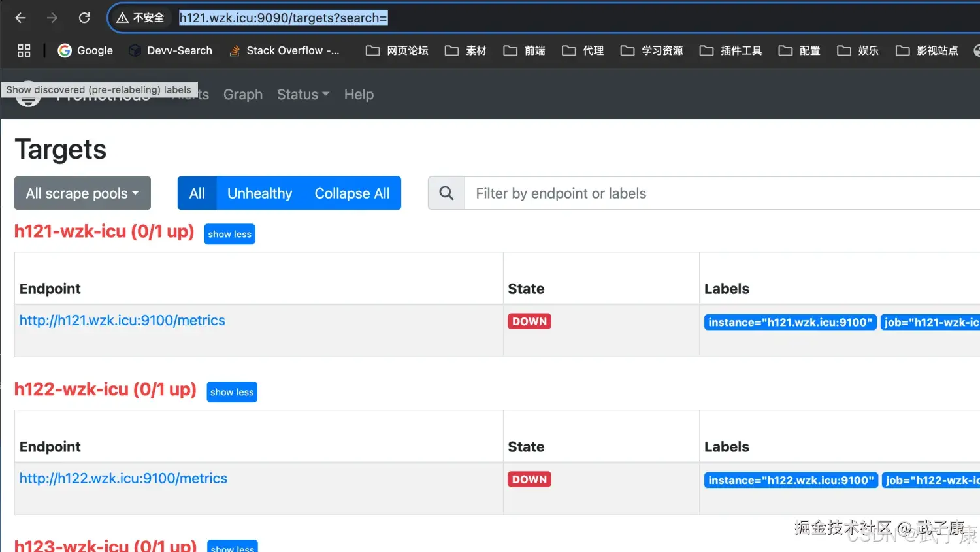Open the Help page from the navbar
The image size is (980, 552).
[359, 95]
